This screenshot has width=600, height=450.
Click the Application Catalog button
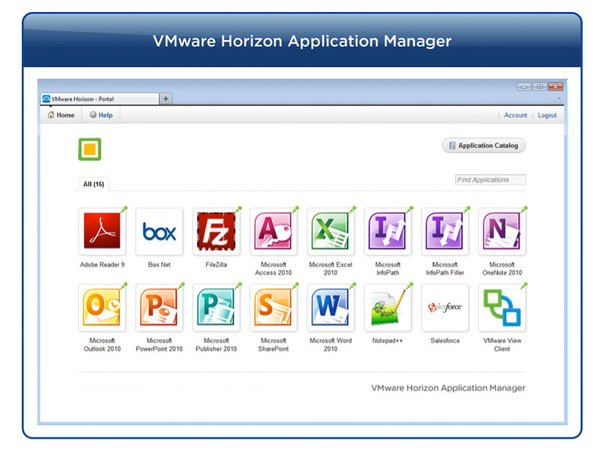point(484,146)
